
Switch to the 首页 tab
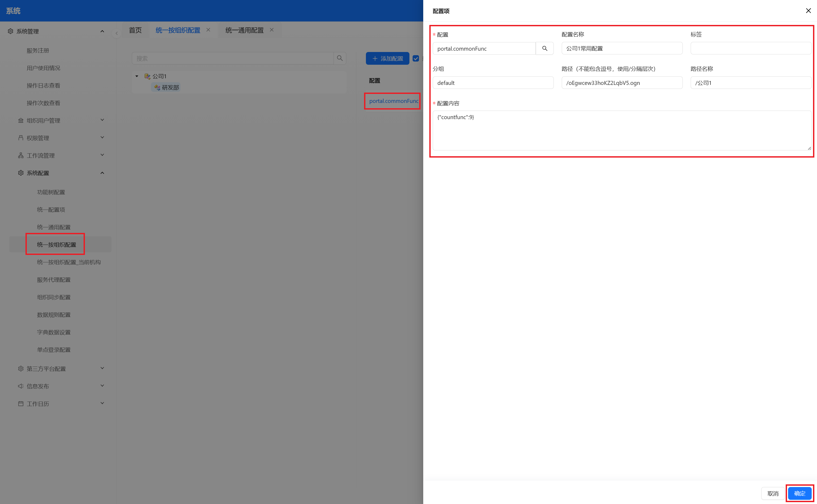coord(135,30)
